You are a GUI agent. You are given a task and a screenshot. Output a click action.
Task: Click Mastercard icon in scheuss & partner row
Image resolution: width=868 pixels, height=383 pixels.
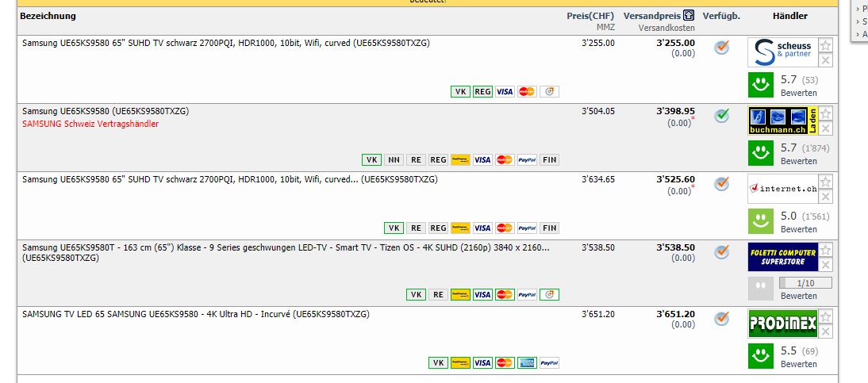tap(527, 92)
